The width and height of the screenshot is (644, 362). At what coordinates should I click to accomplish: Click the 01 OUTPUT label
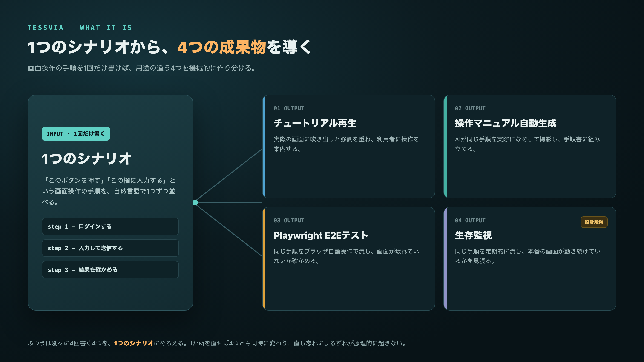click(289, 108)
